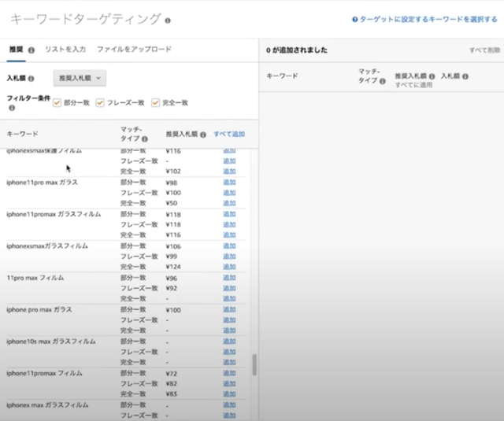504x421 pixels.
Task: Click info icon in left マッチタイプ column header
Action: (145, 138)
